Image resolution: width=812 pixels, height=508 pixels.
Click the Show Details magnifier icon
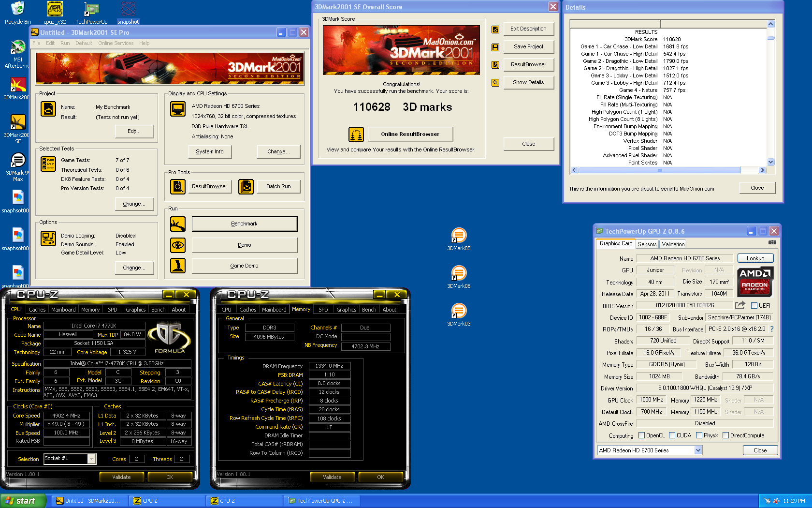click(495, 83)
